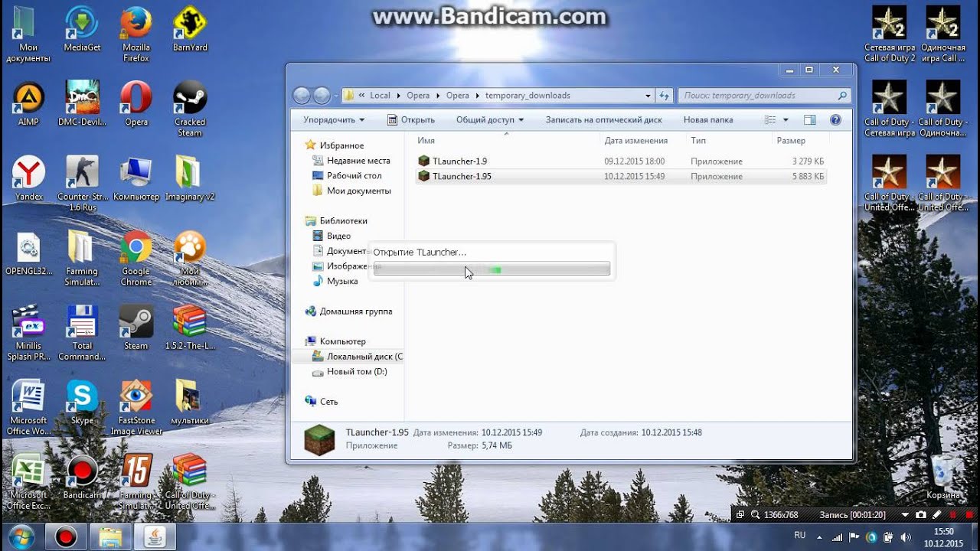Open Домашняя группа in the navigation pane

(348, 311)
